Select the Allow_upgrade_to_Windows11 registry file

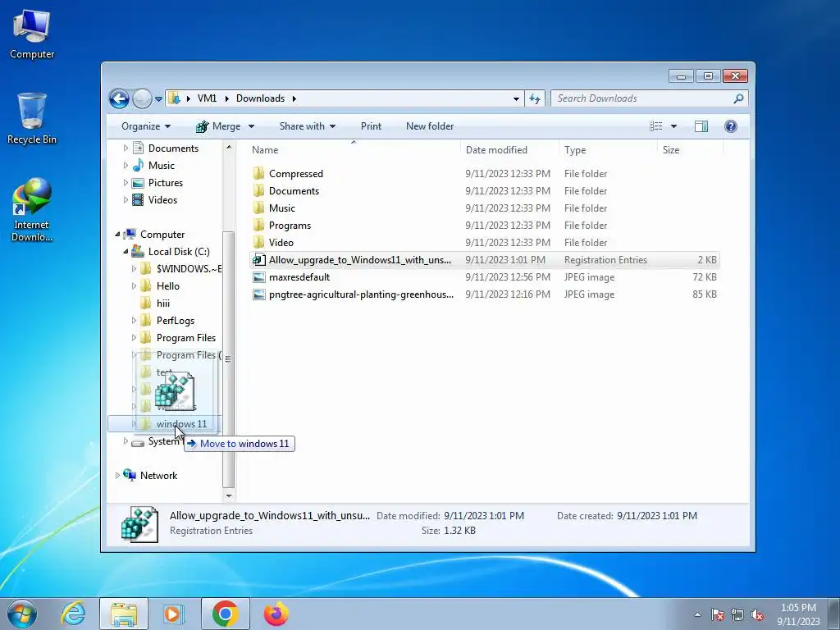(x=484, y=260)
